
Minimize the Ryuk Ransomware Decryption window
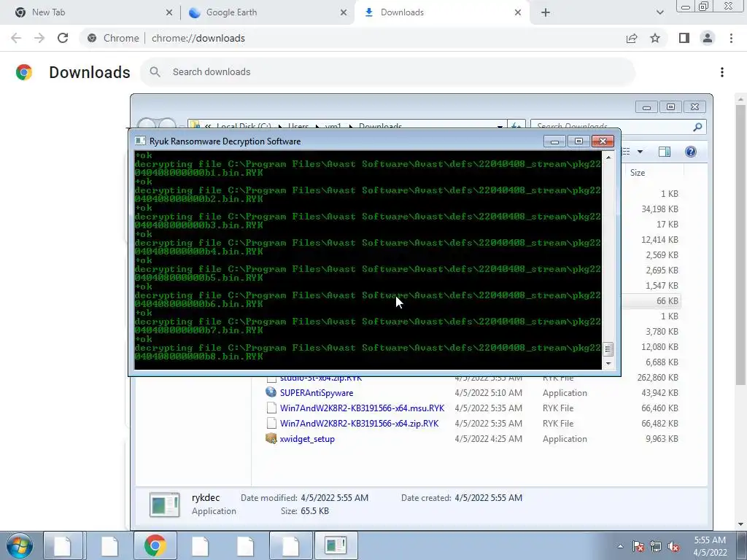click(554, 141)
